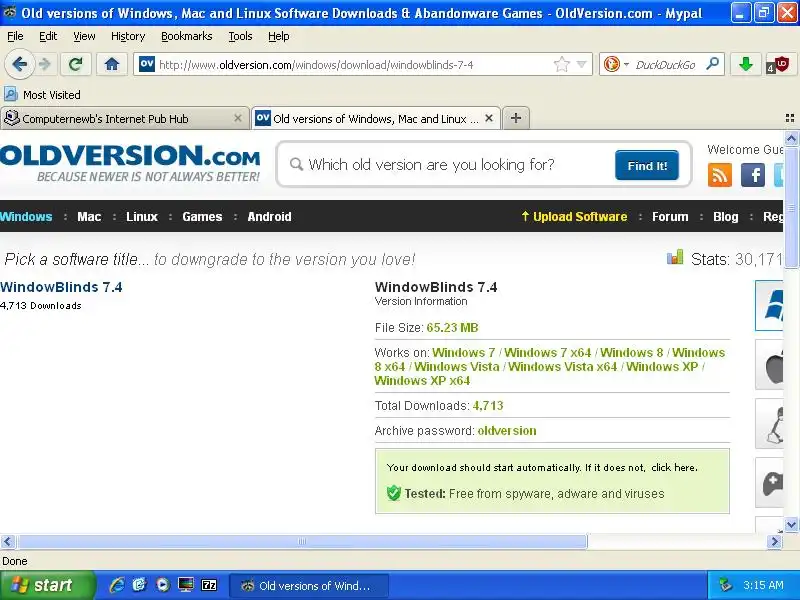This screenshot has height=600, width=800.
Task: Open a new tab with the plus button
Action: 516,118
